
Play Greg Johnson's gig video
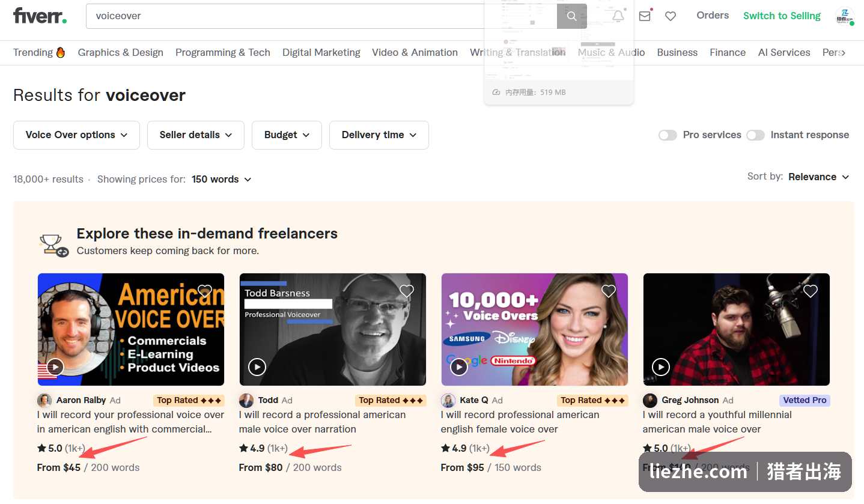click(661, 366)
